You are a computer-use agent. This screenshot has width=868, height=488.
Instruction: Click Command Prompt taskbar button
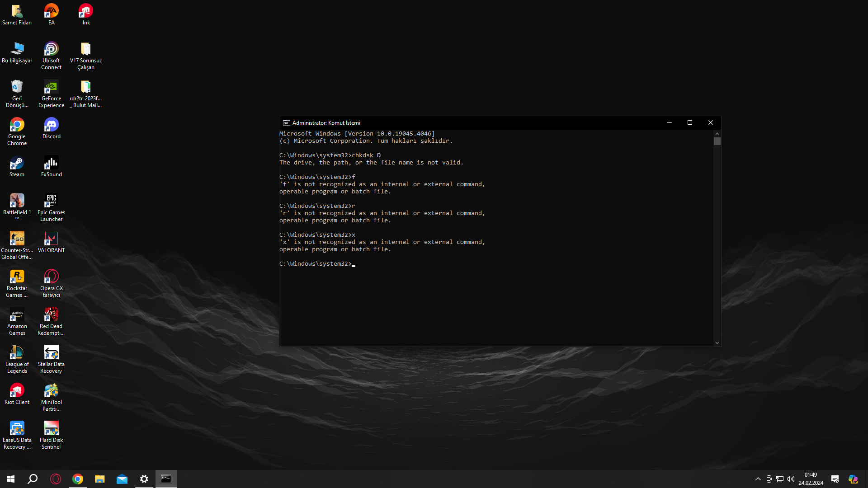point(166,479)
